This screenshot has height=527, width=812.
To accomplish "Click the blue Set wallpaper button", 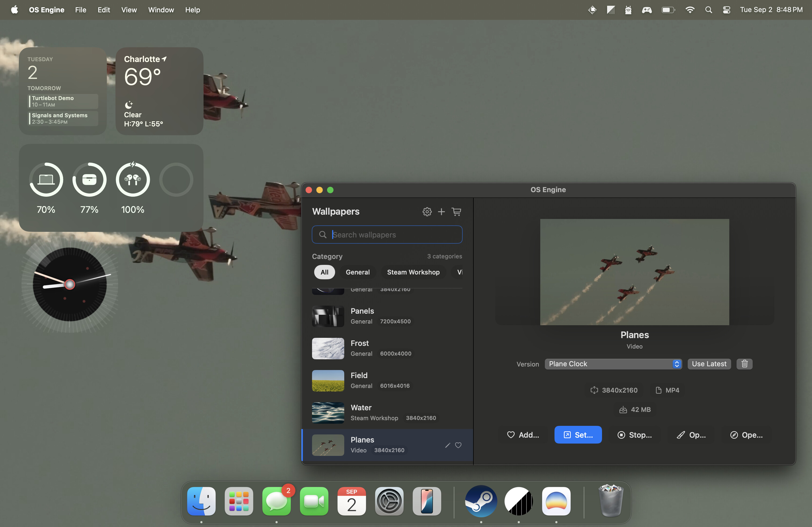I will (x=578, y=435).
